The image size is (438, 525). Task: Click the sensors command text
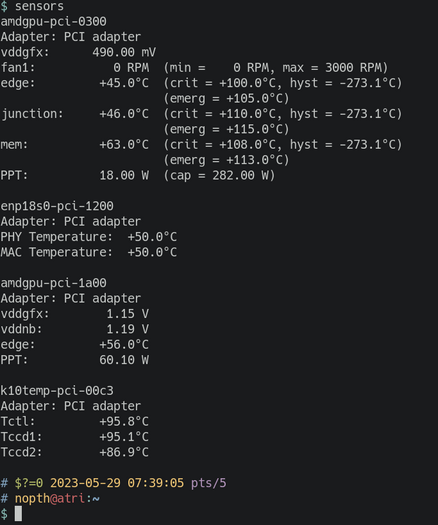click(x=39, y=6)
